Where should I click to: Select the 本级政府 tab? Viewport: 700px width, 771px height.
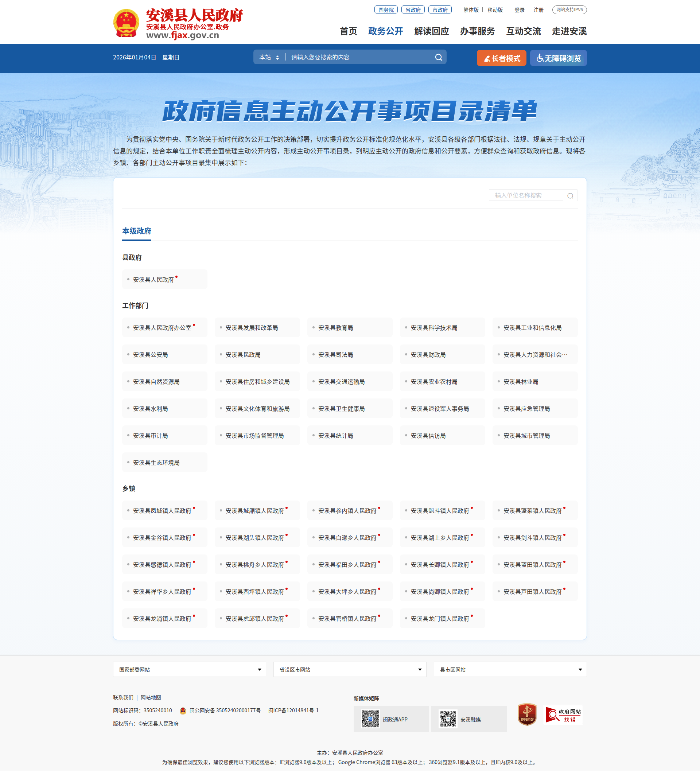137,231
